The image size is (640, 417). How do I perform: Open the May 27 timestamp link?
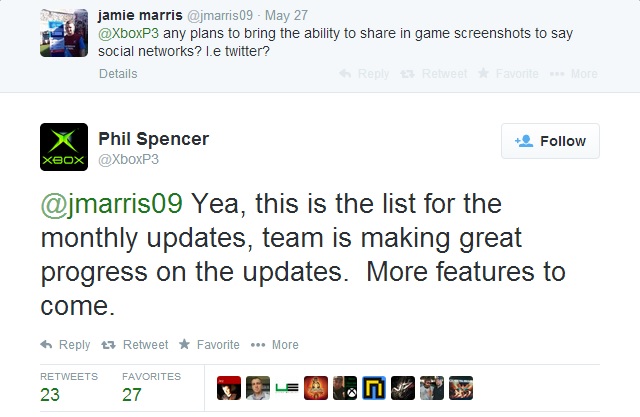pyautogui.click(x=286, y=16)
